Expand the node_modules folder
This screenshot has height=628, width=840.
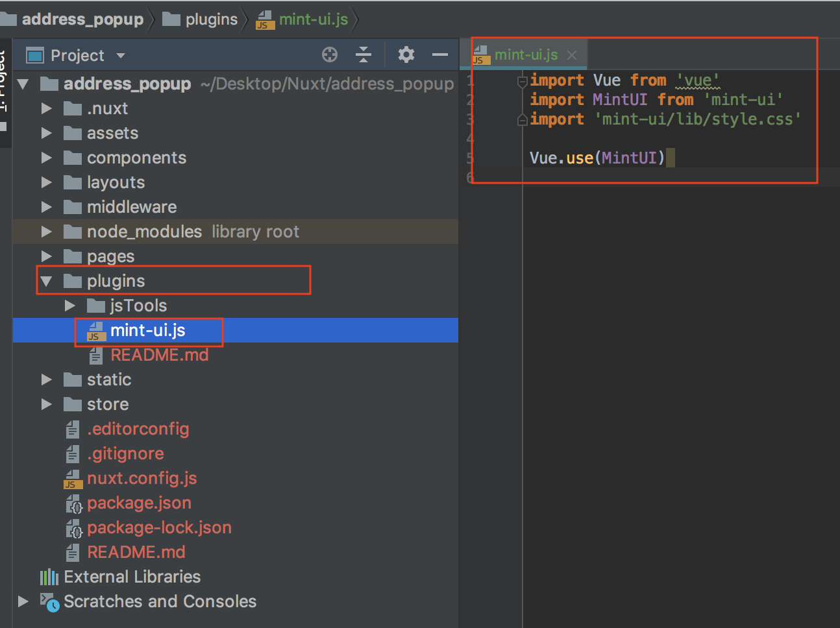tap(46, 232)
